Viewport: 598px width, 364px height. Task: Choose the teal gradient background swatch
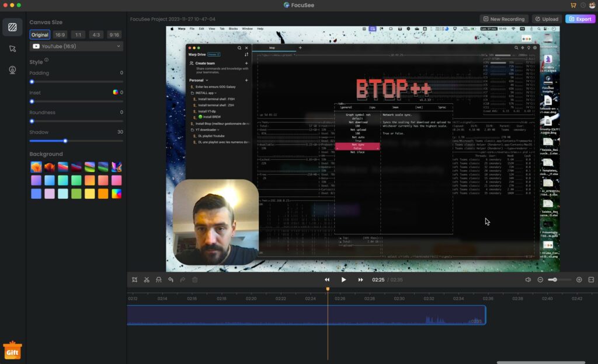tap(63, 180)
